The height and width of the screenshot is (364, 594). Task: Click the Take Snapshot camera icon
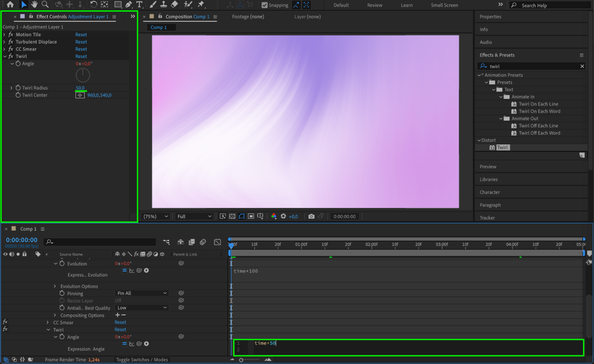tap(311, 216)
